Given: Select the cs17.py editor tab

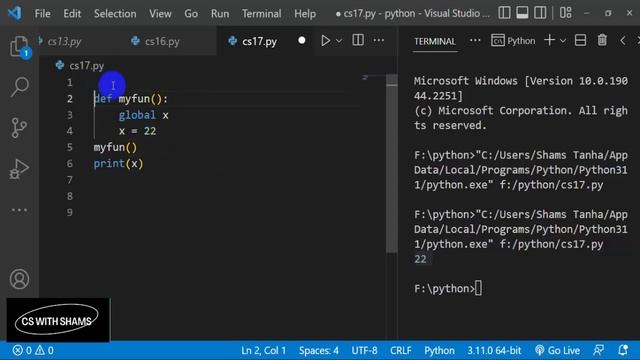Looking at the screenshot, I should click(x=259, y=41).
